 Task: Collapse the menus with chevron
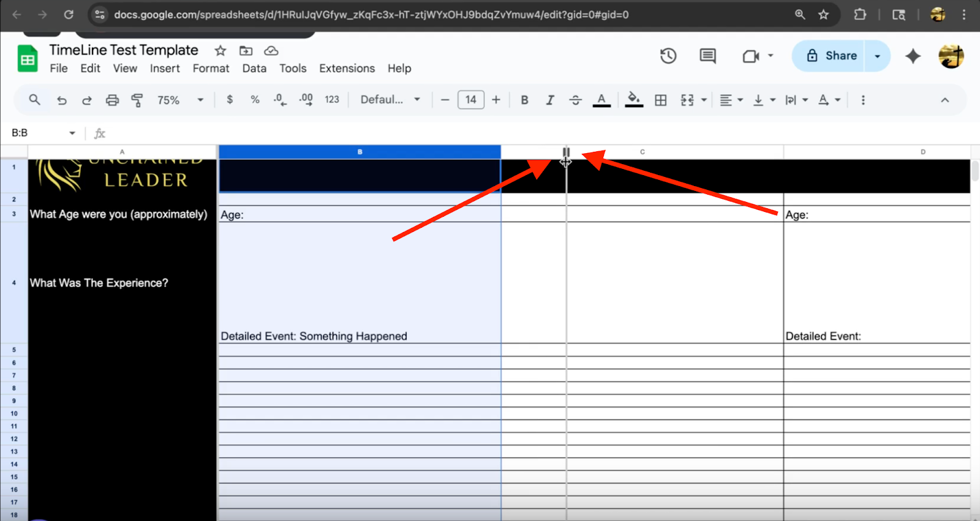[945, 100]
